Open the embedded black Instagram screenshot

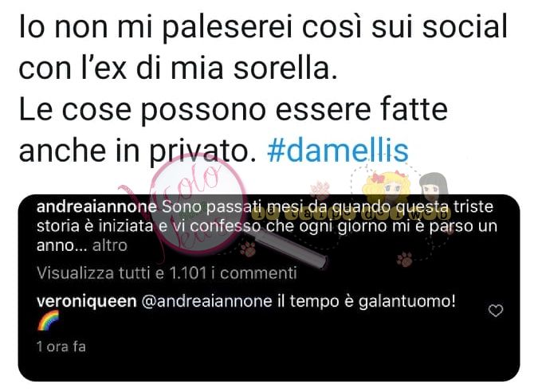[x=269, y=288]
